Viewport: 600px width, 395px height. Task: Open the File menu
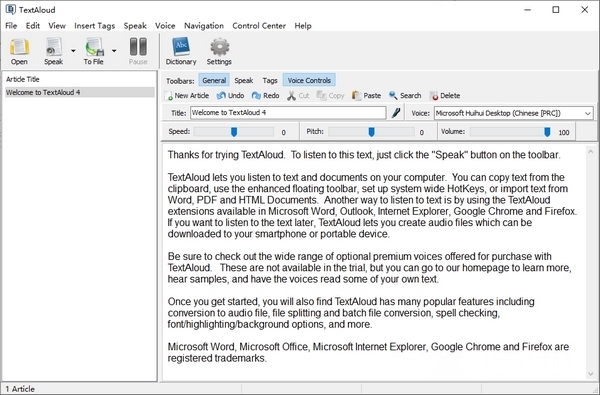pos(11,26)
